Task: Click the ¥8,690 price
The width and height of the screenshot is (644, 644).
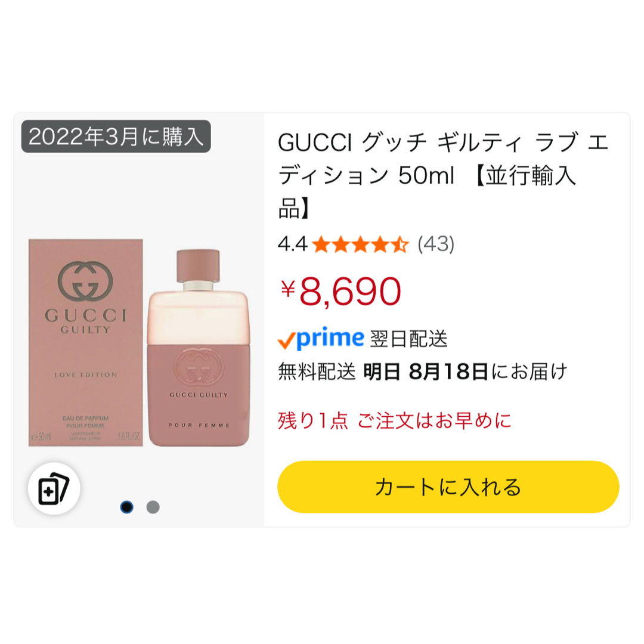Action: coord(340,291)
